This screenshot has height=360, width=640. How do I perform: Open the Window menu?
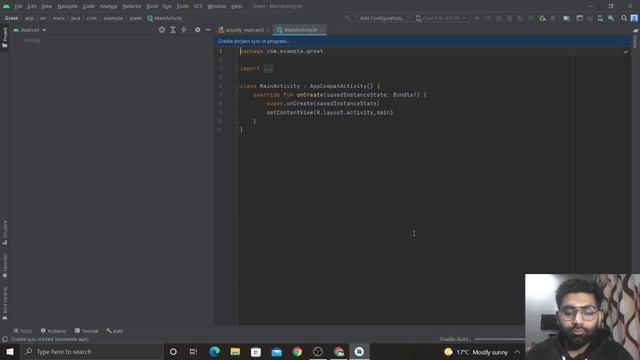click(216, 6)
